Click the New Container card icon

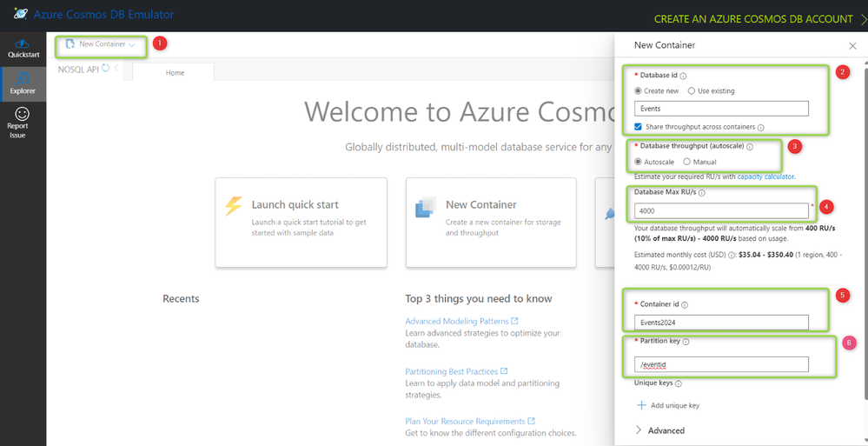click(427, 207)
